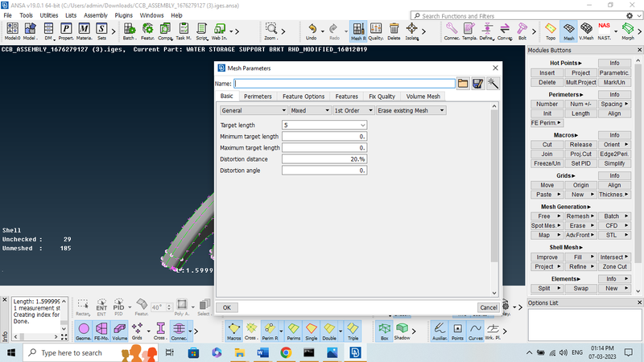Open the Script editor icon

202,31
